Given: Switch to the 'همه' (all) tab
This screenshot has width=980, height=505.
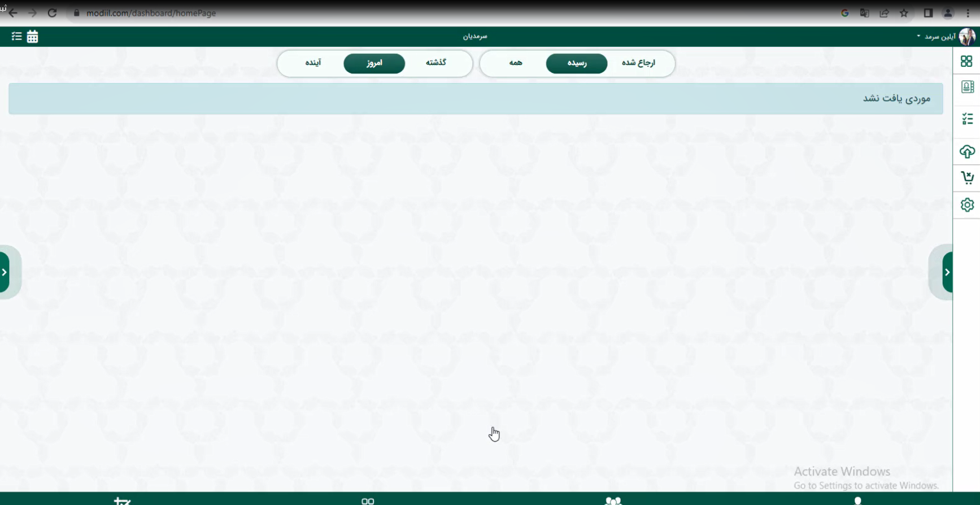Looking at the screenshot, I should [x=515, y=63].
